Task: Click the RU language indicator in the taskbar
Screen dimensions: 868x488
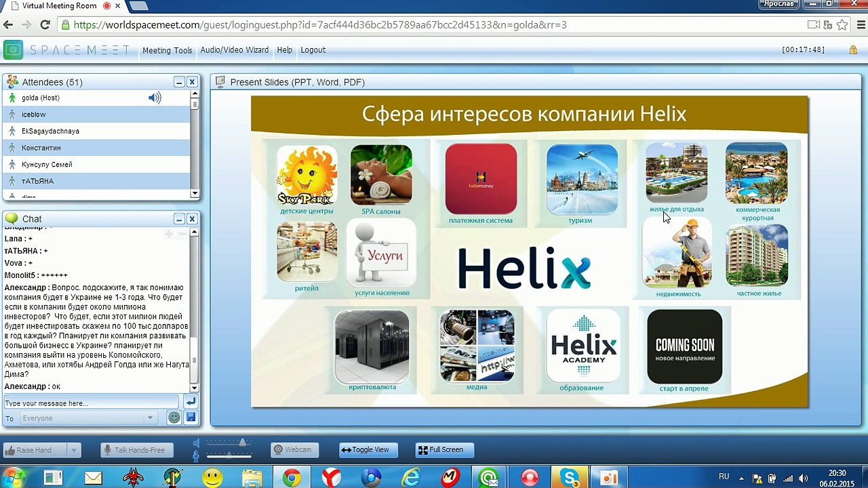Action: tap(724, 477)
